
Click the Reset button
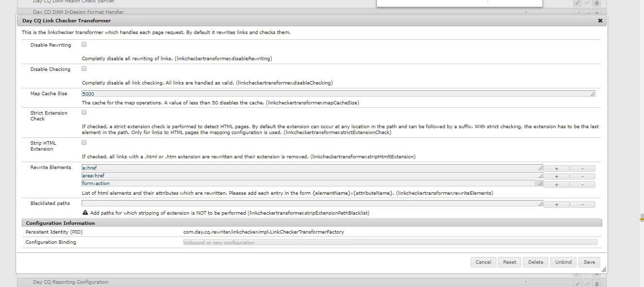(x=509, y=262)
